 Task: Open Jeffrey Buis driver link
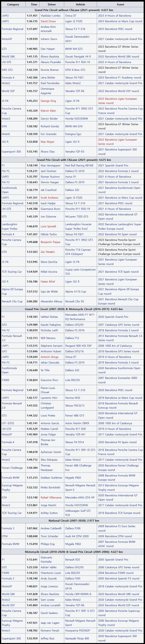tap(47, 638)
